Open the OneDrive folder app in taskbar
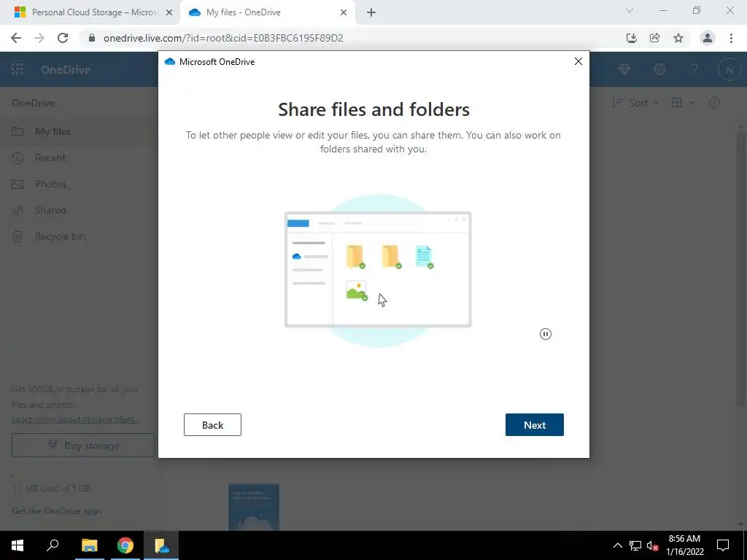 [161, 545]
